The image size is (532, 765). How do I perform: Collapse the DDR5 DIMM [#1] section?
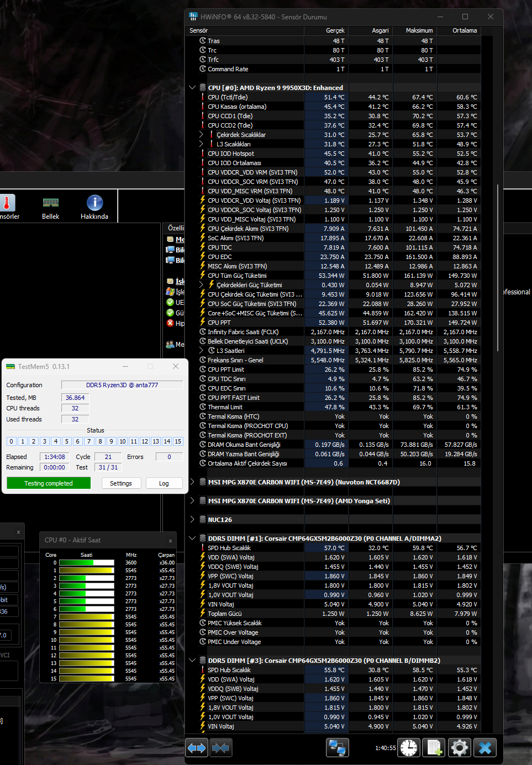pyautogui.click(x=192, y=539)
